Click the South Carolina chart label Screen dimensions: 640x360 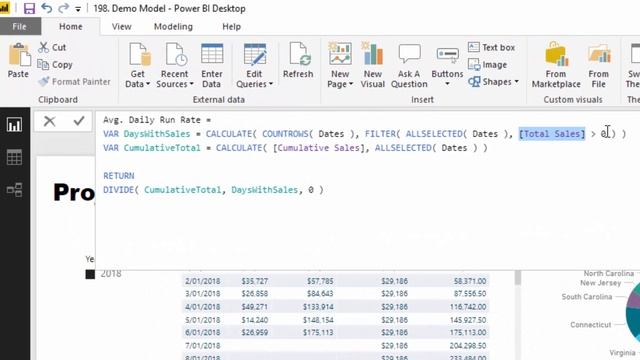coord(587,297)
